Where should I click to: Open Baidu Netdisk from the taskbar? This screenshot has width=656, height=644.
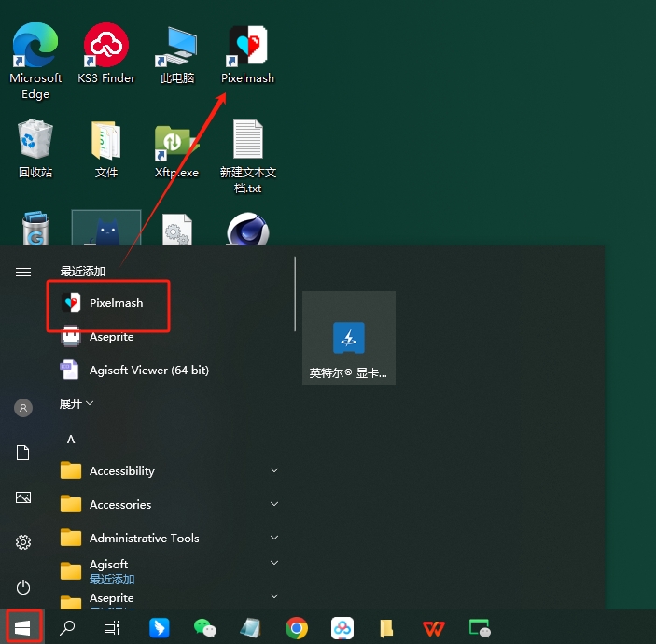(342, 628)
